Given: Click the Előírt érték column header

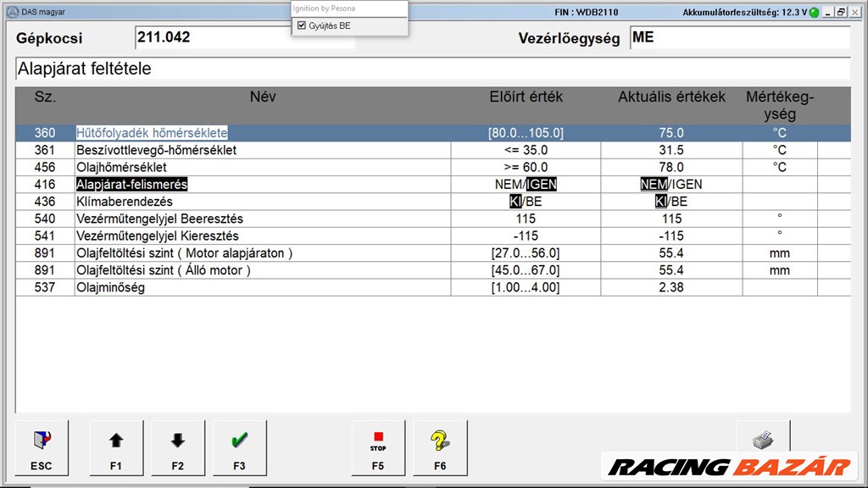Looking at the screenshot, I should pos(526,97).
